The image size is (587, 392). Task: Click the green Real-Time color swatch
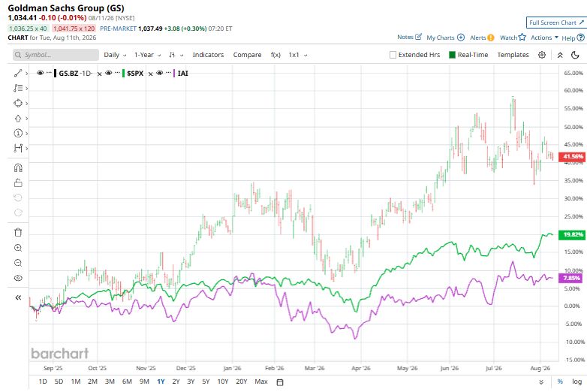click(452, 55)
